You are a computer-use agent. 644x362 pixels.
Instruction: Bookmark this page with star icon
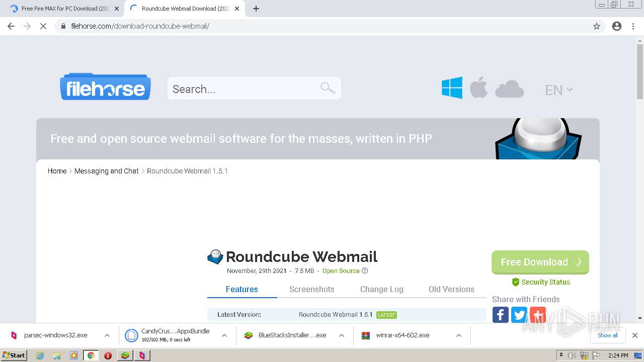597,26
